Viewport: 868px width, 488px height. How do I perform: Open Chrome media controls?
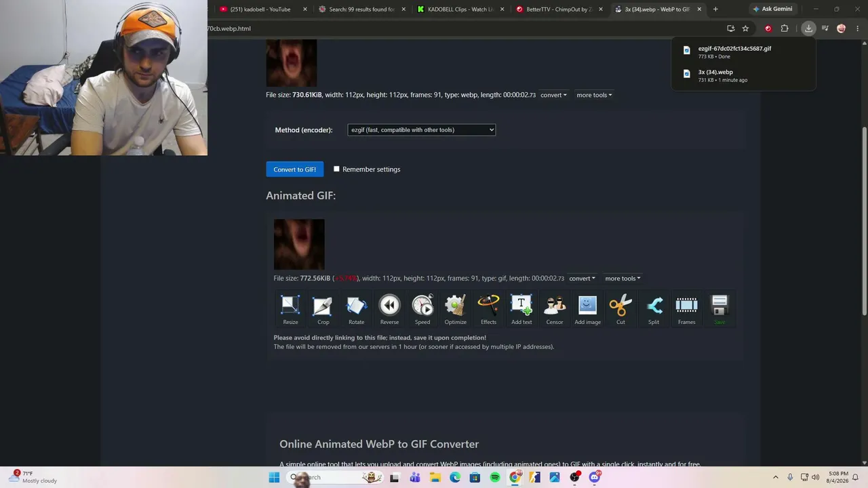pos(825,28)
